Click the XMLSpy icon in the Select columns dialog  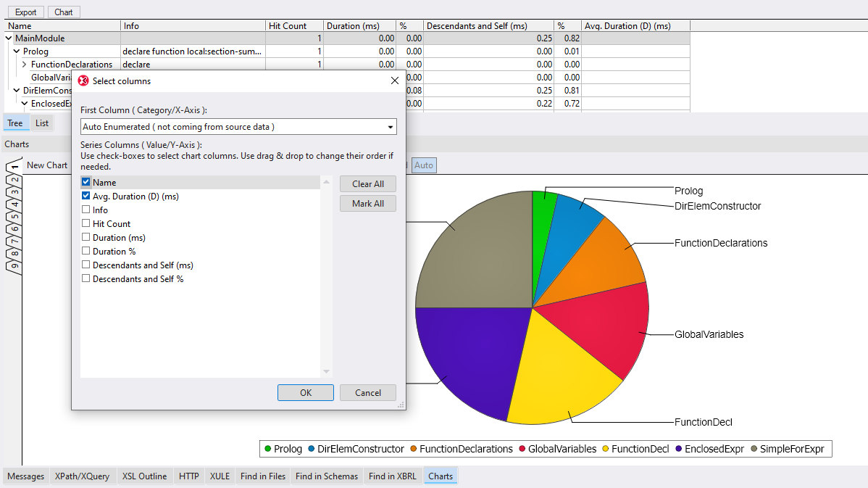[83, 80]
